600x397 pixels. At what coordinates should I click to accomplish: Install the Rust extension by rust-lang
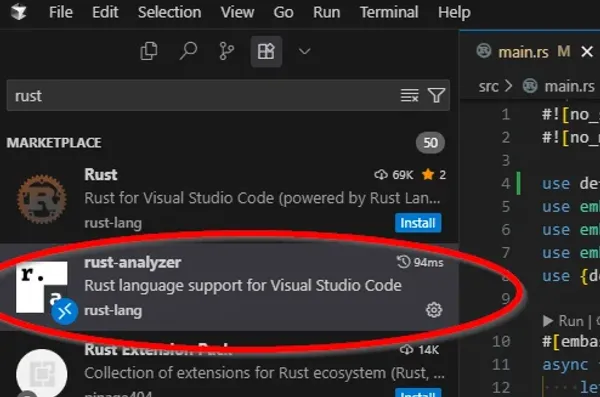[418, 223]
